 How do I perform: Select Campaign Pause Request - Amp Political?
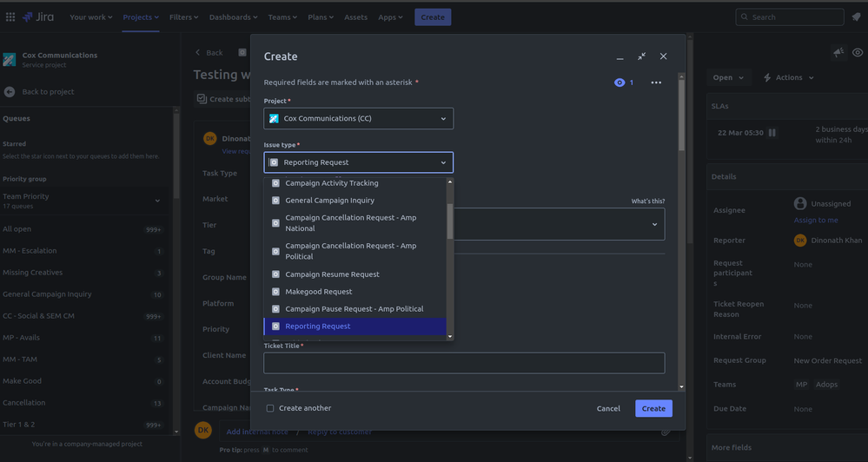coord(355,309)
